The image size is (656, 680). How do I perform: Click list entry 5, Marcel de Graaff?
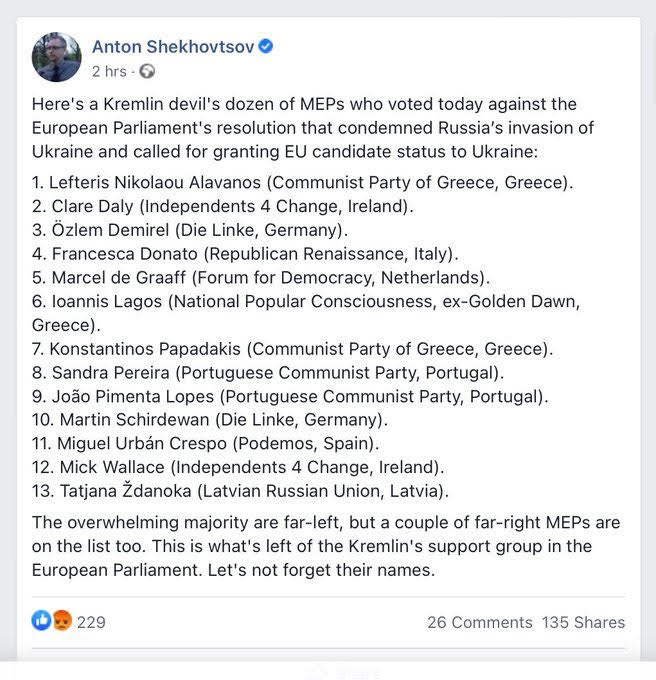(x=260, y=278)
